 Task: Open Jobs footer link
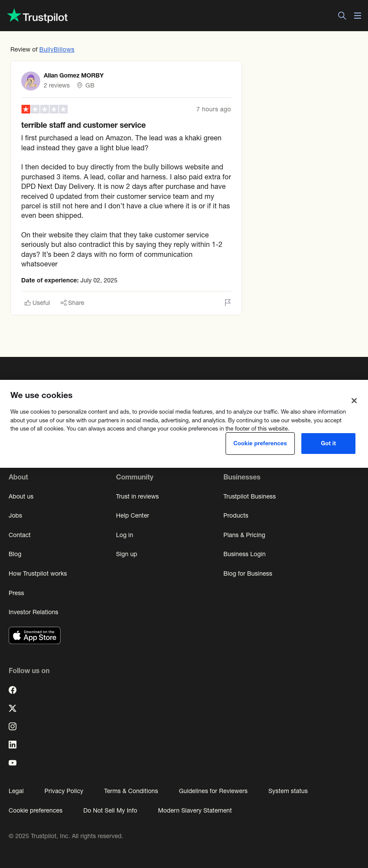[15, 515]
